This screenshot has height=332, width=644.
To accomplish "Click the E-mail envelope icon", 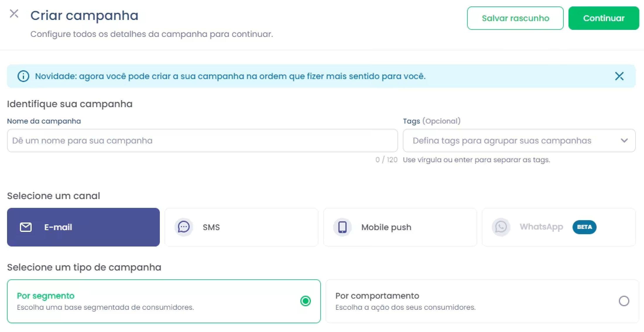I will click(26, 227).
